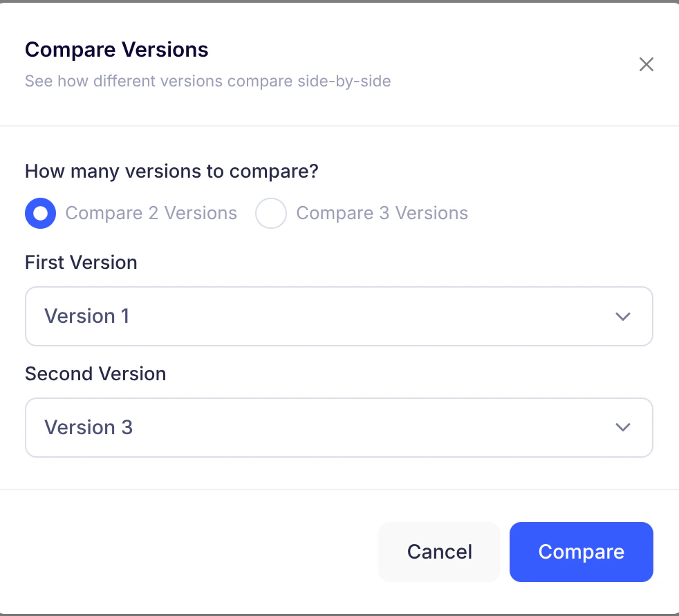This screenshot has height=616, width=679.
Task: Click the Compare Versions dialog title
Action: coord(116,49)
